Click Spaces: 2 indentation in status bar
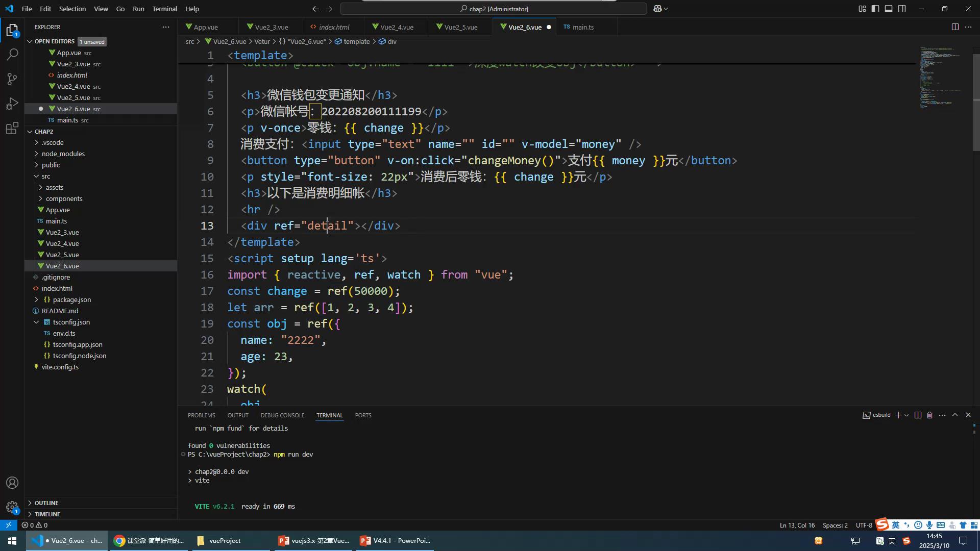This screenshot has height=551, width=980. 835,525
